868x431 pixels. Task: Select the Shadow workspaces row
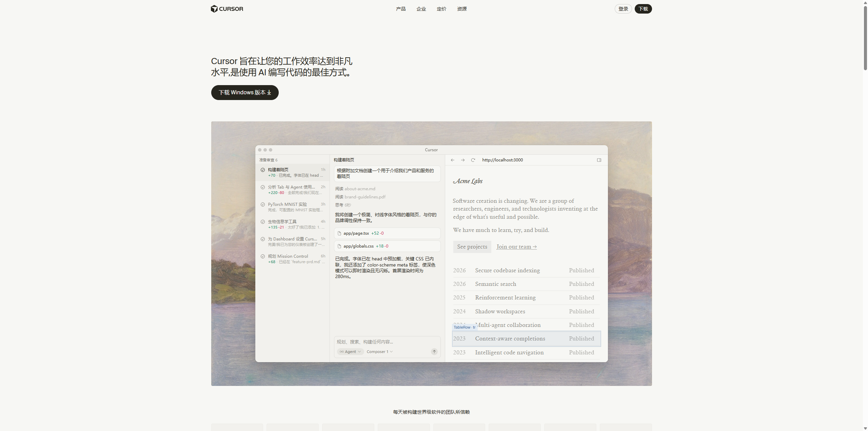(526, 312)
